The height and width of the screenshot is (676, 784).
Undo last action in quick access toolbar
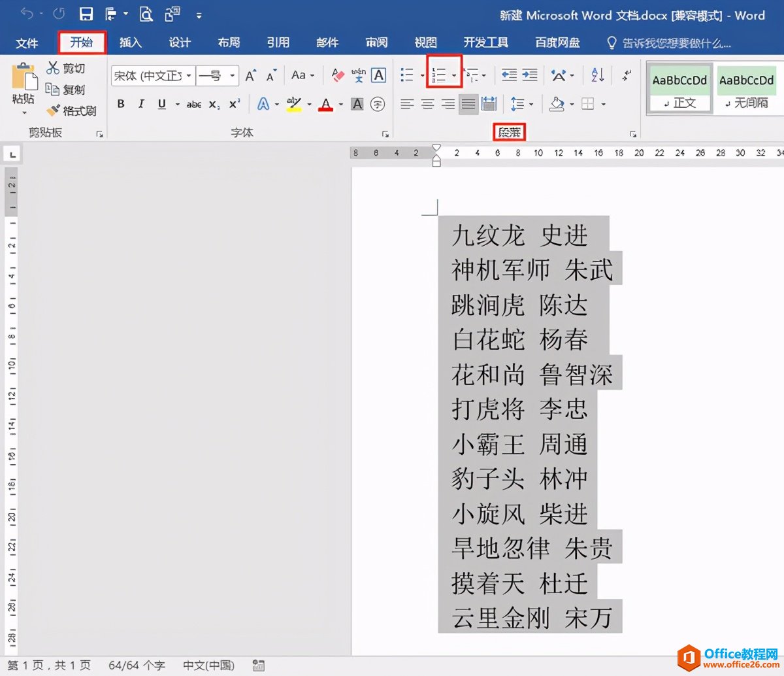tap(27, 14)
